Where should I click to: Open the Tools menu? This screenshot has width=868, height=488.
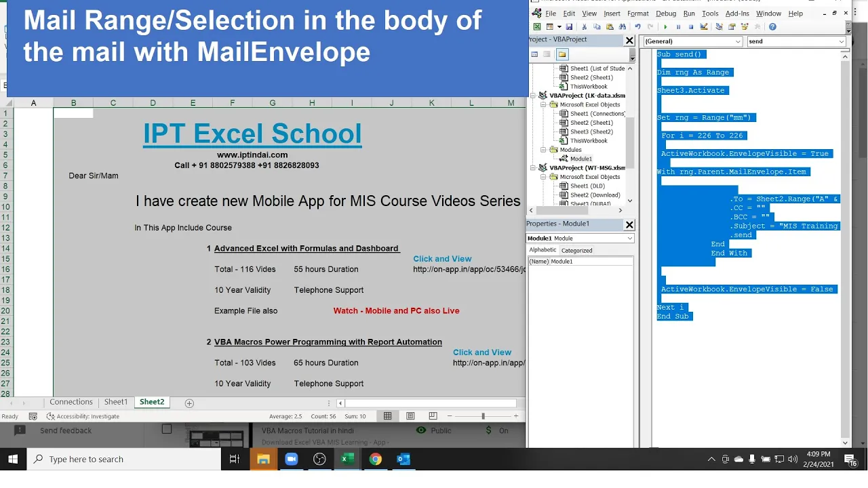pos(710,14)
